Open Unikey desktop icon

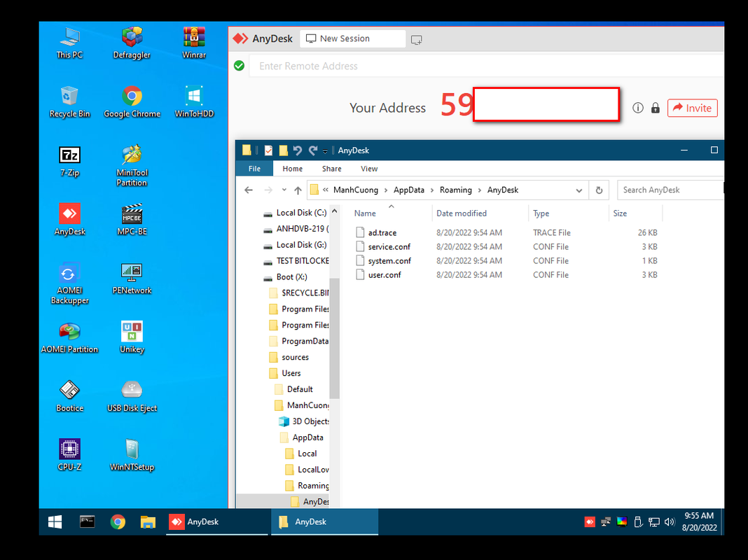(x=132, y=338)
